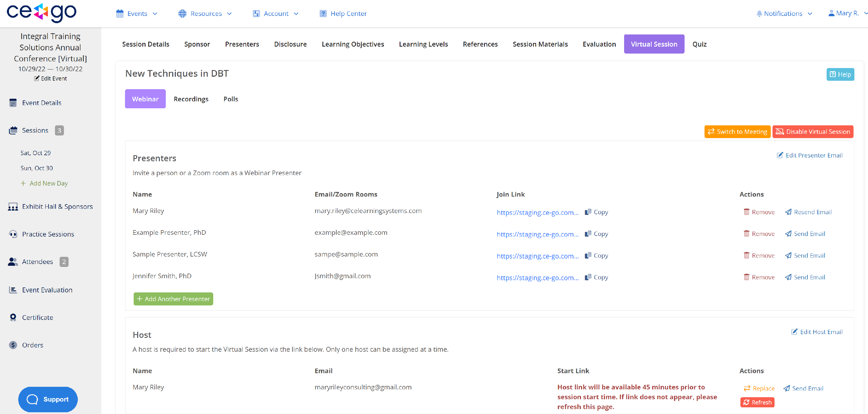Click Disable Virtual Session button
The image size is (868, 414).
coord(813,131)
